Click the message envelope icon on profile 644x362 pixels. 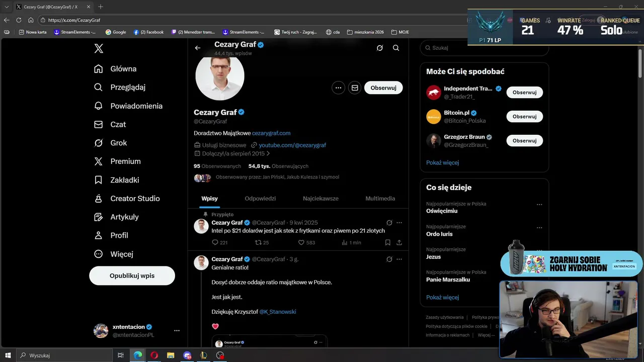[x=355, y=87]
